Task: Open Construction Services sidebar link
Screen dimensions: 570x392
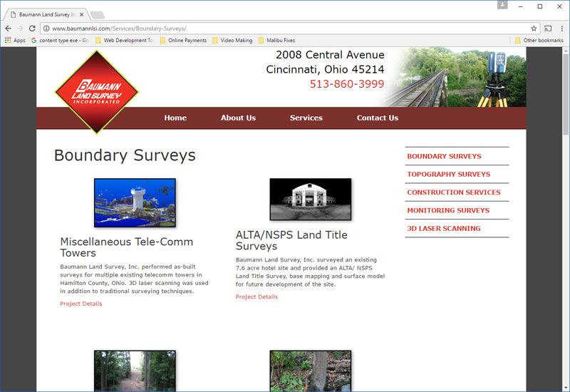Action: (454, 192)
